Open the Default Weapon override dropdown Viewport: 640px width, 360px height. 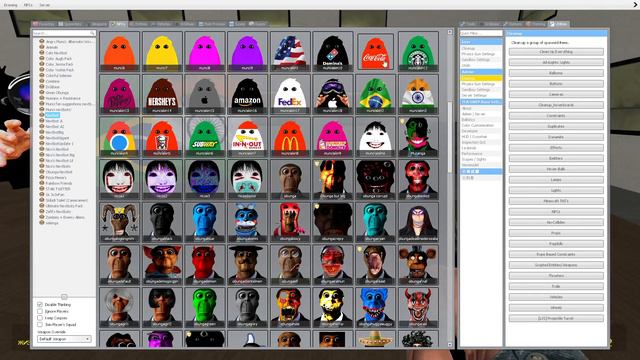[x=64, y=339]
